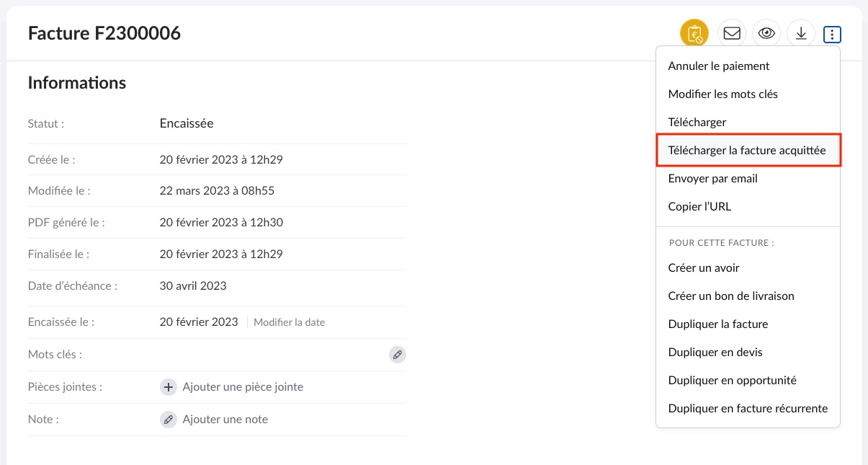Click the plus icon for Pièces jointes
Viewport: 868px width, 465px height.
tap(168, 387)
